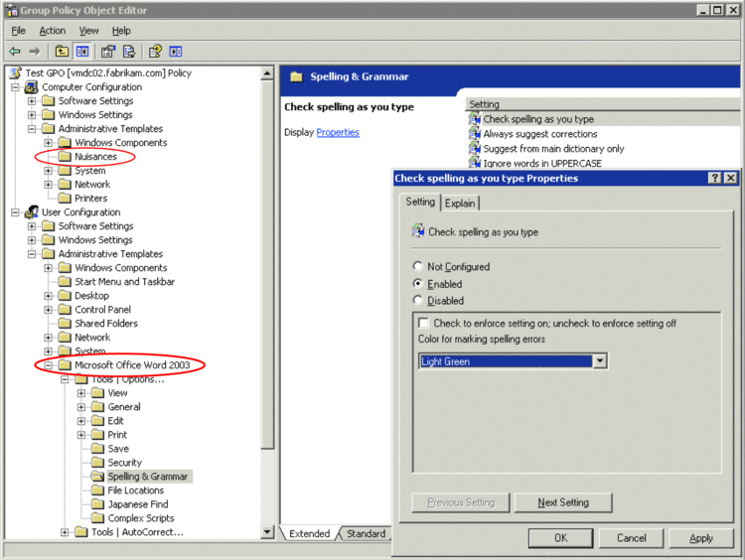Click the Shared Folders folder icon

pyautogui.click(x=65, y=324)
